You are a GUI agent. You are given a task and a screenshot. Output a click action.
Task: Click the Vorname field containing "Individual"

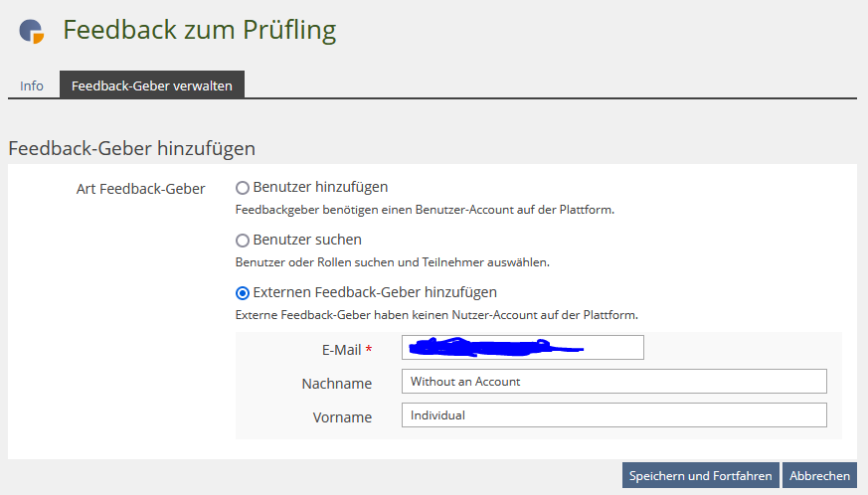(x=614, y=415)
